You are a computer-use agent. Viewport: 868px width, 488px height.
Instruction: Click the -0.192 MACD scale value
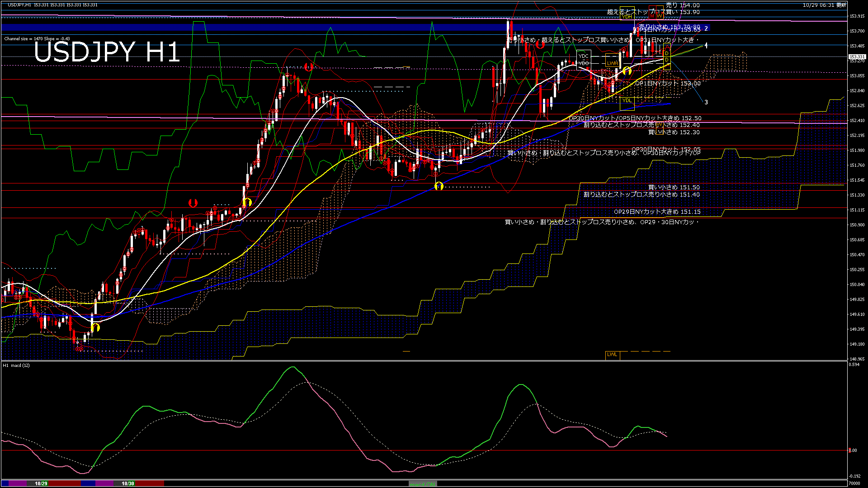click(x=854, y=476)
